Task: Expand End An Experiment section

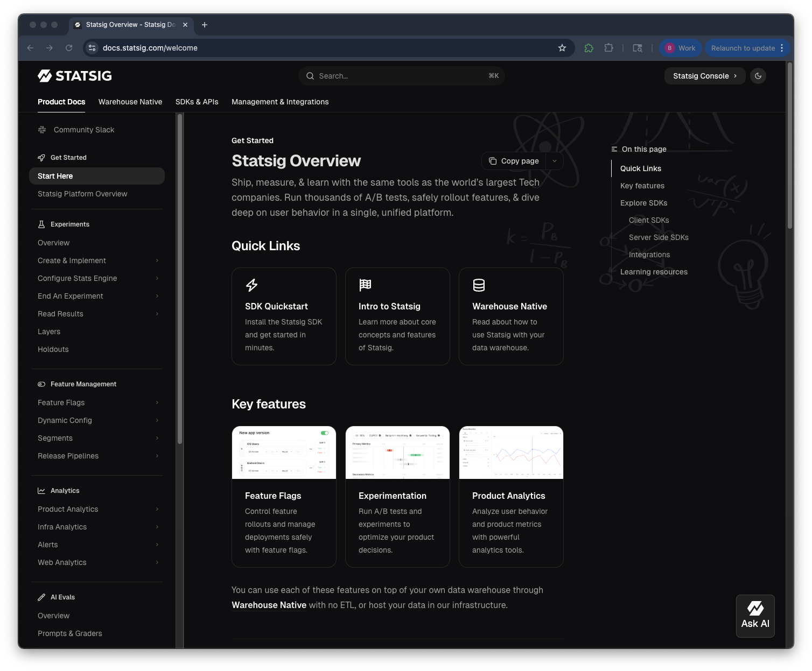Action: coord(157,296)
